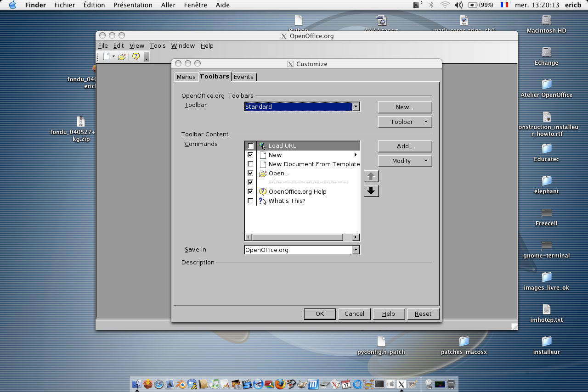
Task: Open the Modify dropdown button
Action: pyautogui.click(x=405, y=161)
